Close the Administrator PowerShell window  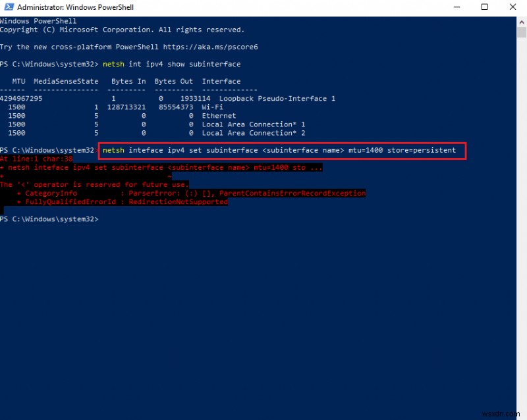[x=513, y=7]
